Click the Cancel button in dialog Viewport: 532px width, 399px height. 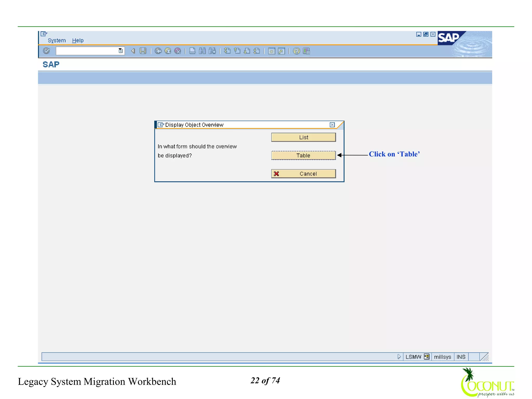tap(303, 174)
